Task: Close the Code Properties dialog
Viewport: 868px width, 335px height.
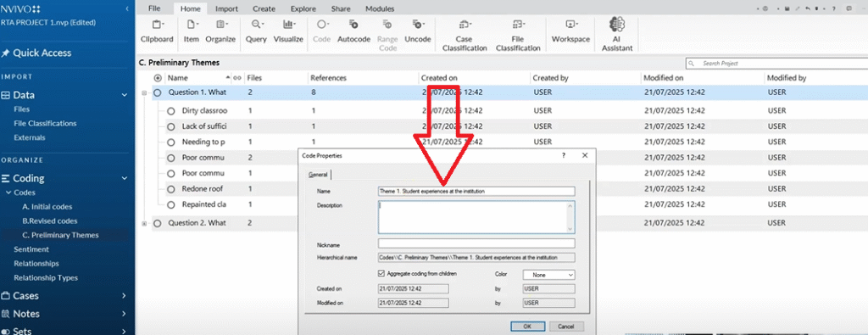Action: pyautogui.click(x=585, y=156)
